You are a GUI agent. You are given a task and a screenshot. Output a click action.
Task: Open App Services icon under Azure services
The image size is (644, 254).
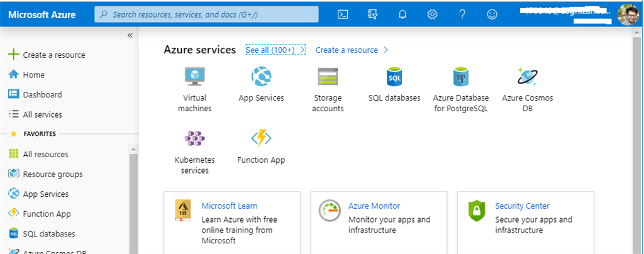coord(261,76)
